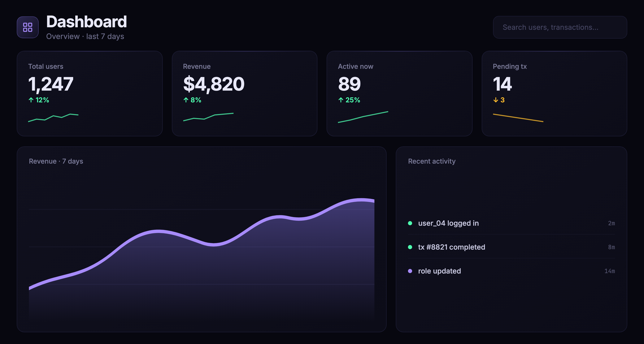This screenshot has height=344, width=644.
Task: Click the '14m' timestamp
Action: click(x=610, y=271)
